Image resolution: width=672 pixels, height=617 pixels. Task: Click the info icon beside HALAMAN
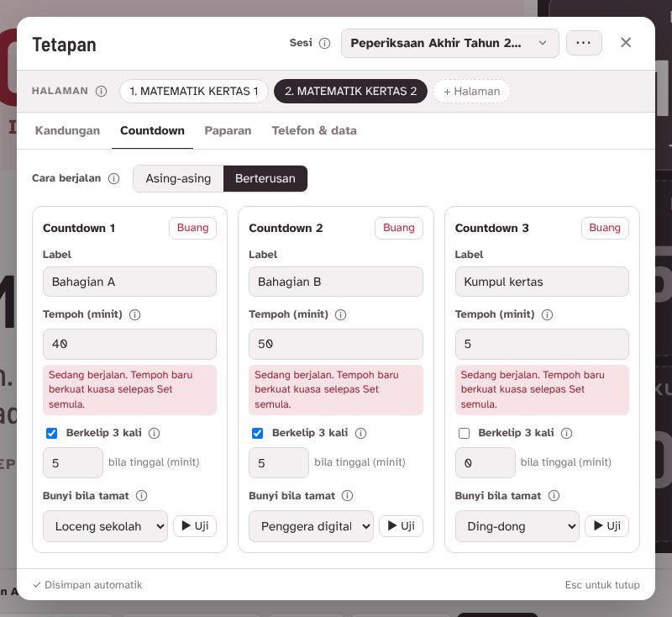[101, 92]
